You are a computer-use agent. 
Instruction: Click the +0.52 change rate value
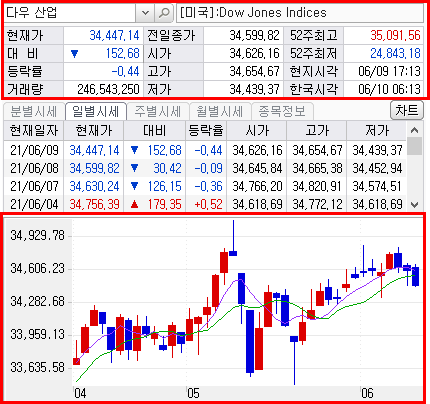208,204
